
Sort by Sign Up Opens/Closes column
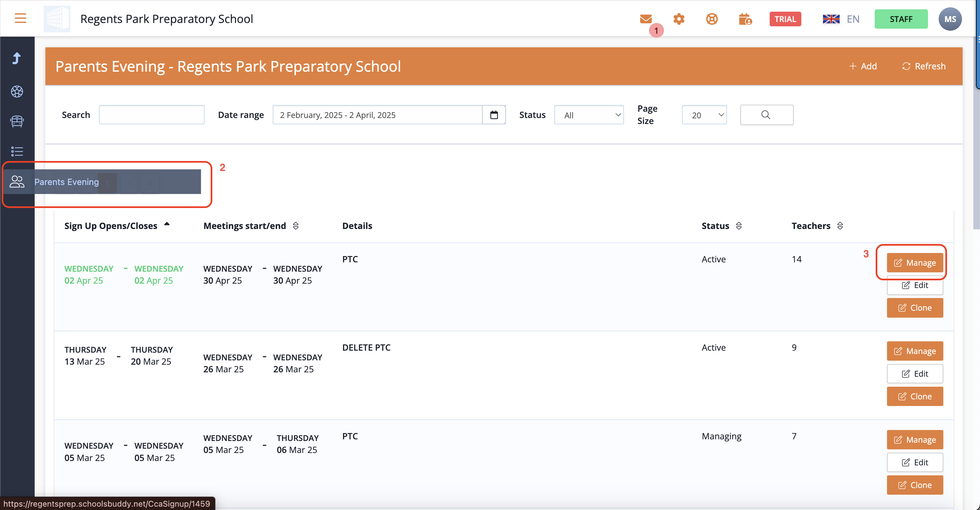[x=117, y=226]
